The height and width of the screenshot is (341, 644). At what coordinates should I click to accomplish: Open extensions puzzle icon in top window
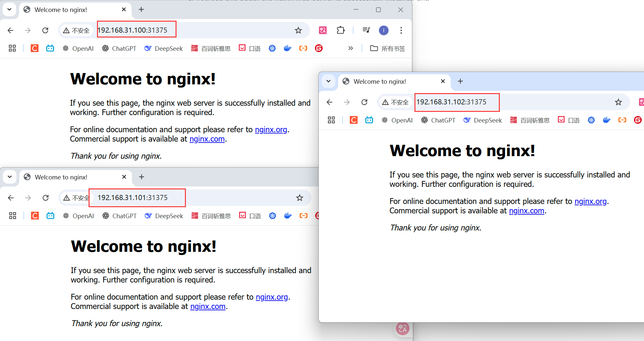340,30
